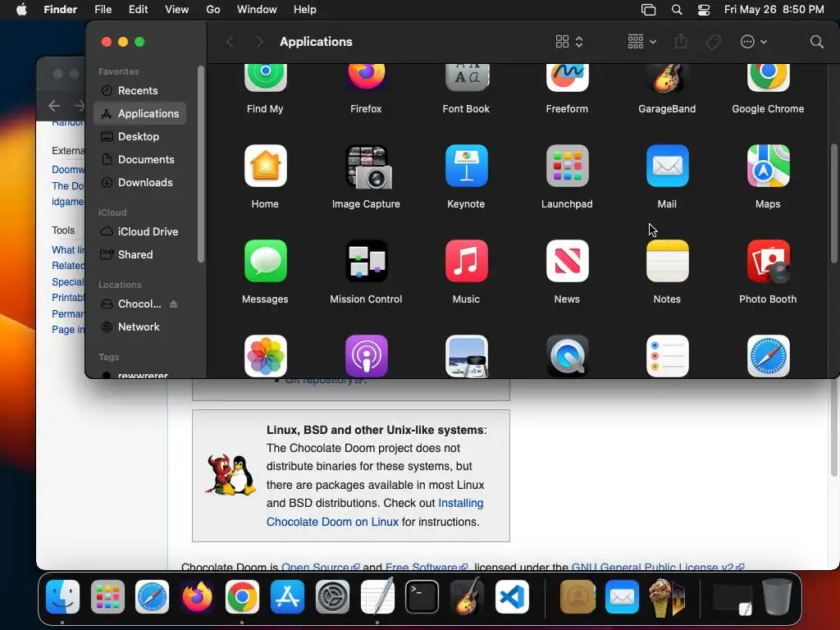840x630 pixels.
Task: Open the Reminders app icon
Action: pyautogui.click(x=667, y=356)
